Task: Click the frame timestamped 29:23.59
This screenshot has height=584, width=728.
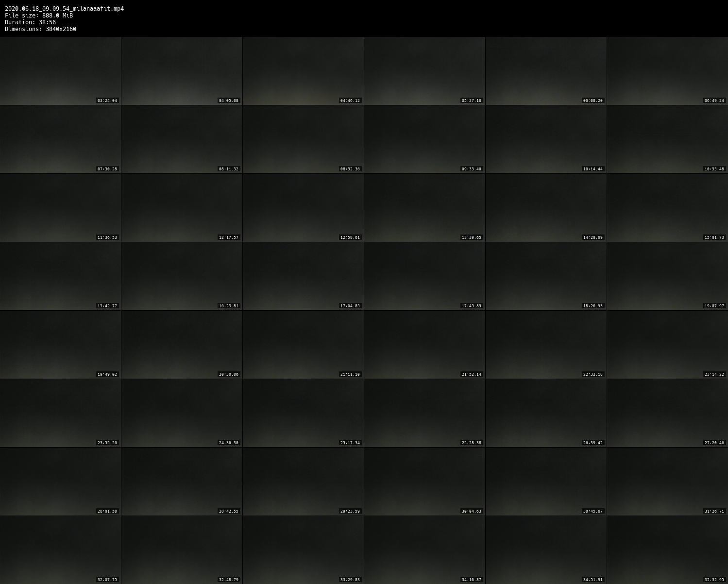Action: (x=303, y=482)
